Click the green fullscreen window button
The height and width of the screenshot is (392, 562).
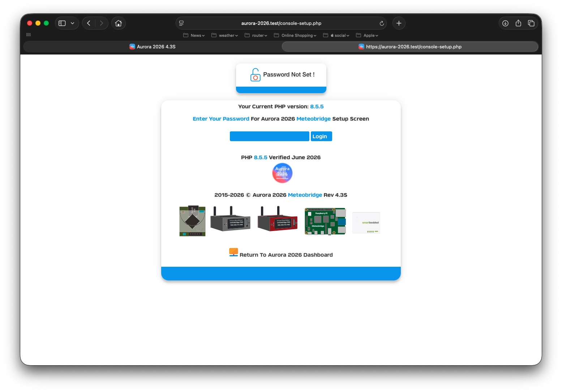click(46, 23)
